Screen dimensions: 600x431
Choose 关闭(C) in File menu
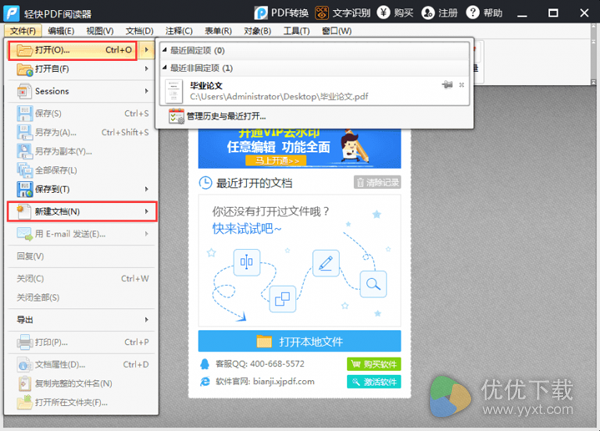coord(82,279)
